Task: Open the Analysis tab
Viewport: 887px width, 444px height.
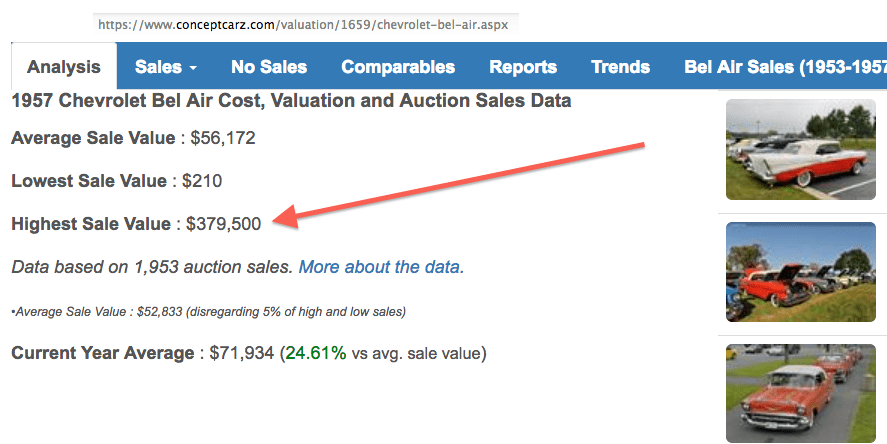Action: [x=64, y=67]
